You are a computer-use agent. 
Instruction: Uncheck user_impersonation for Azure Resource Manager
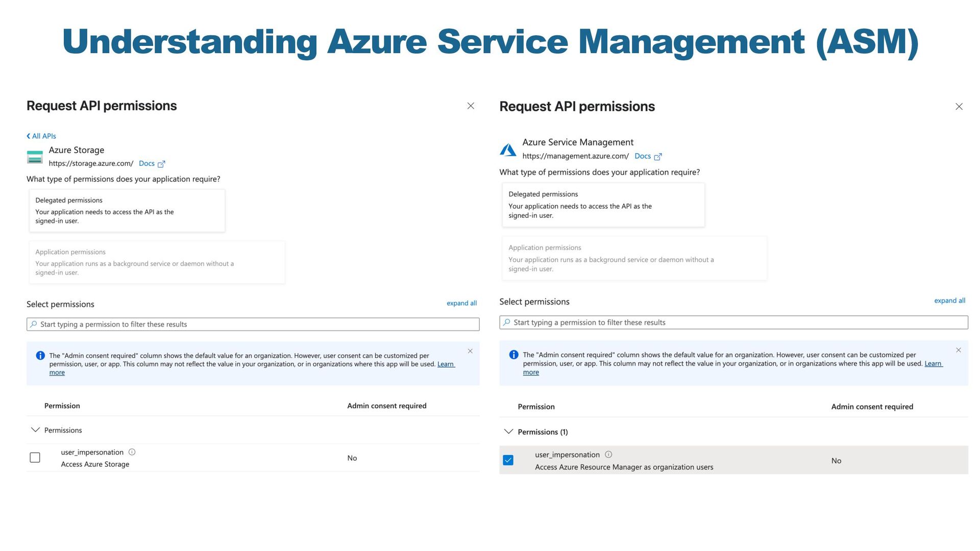(x=508, y=460)
